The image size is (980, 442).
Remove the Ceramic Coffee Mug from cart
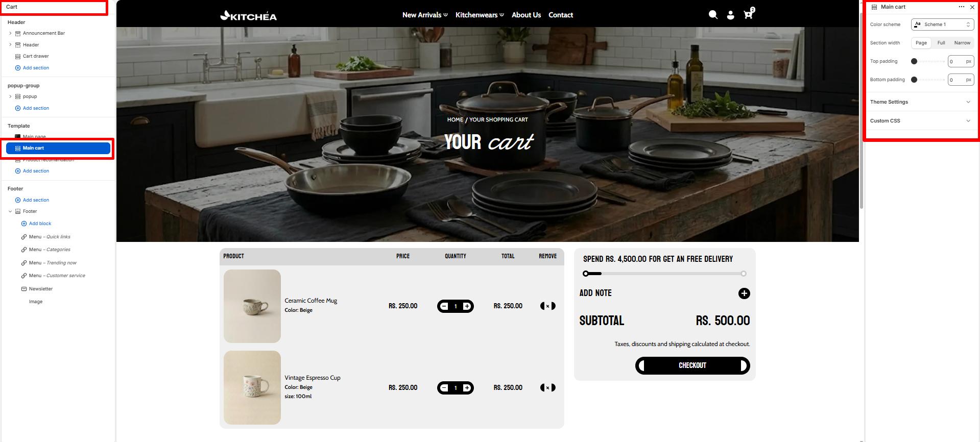548,306
